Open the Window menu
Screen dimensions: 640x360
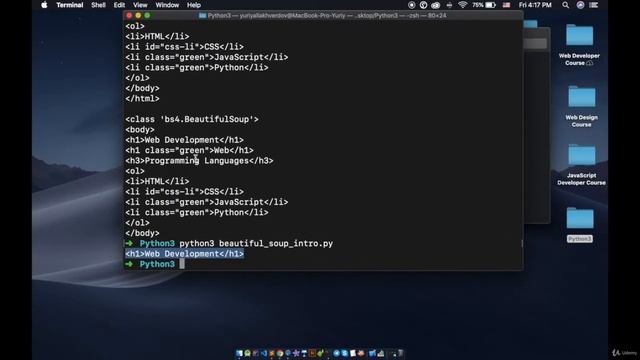tap(167, 5)
